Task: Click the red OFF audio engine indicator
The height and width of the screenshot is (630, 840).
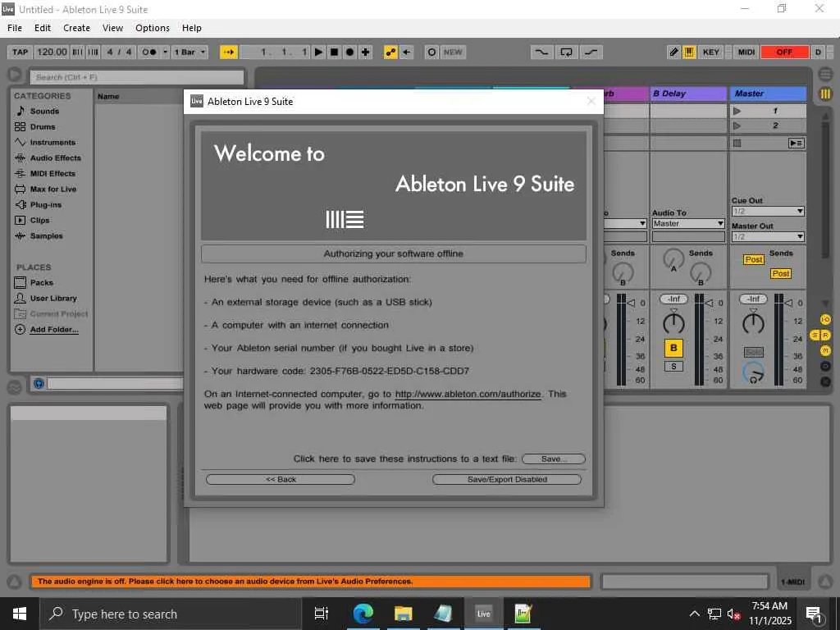Action: (x=784, y=52)
